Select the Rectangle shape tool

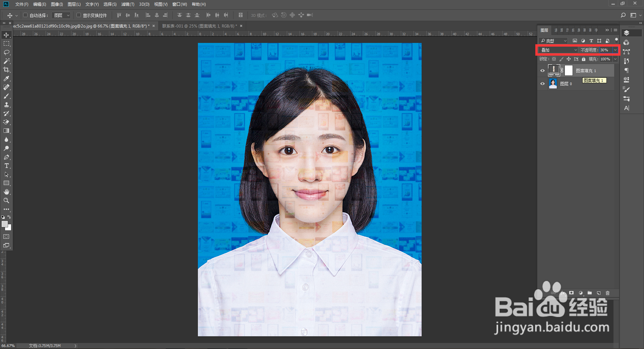coord(6,183)
